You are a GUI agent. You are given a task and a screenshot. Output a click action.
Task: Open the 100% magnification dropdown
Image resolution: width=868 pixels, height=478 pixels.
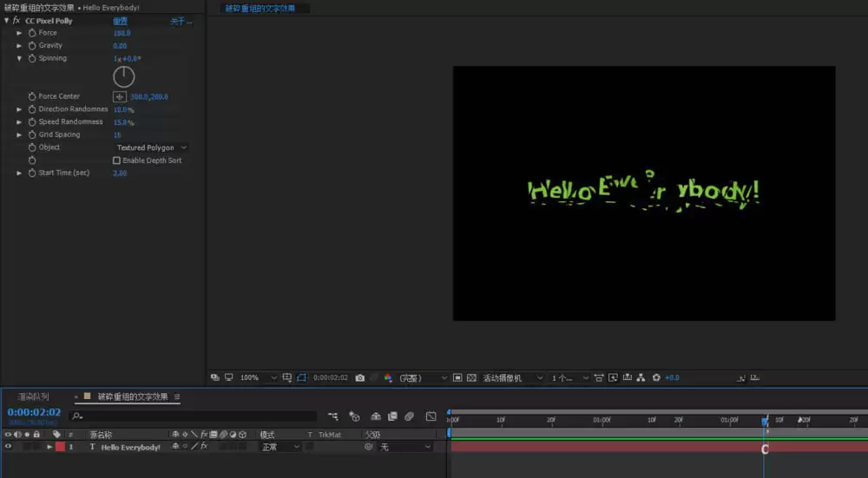tap(258, 378)
